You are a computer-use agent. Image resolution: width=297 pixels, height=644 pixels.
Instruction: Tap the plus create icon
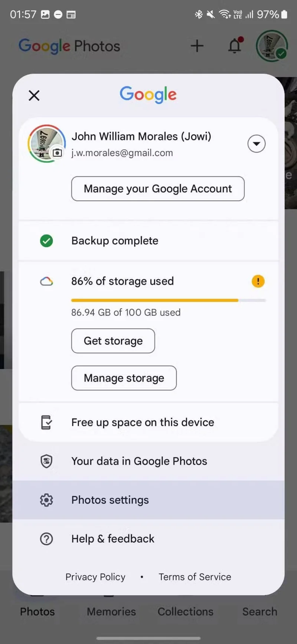tap(197, 46)
